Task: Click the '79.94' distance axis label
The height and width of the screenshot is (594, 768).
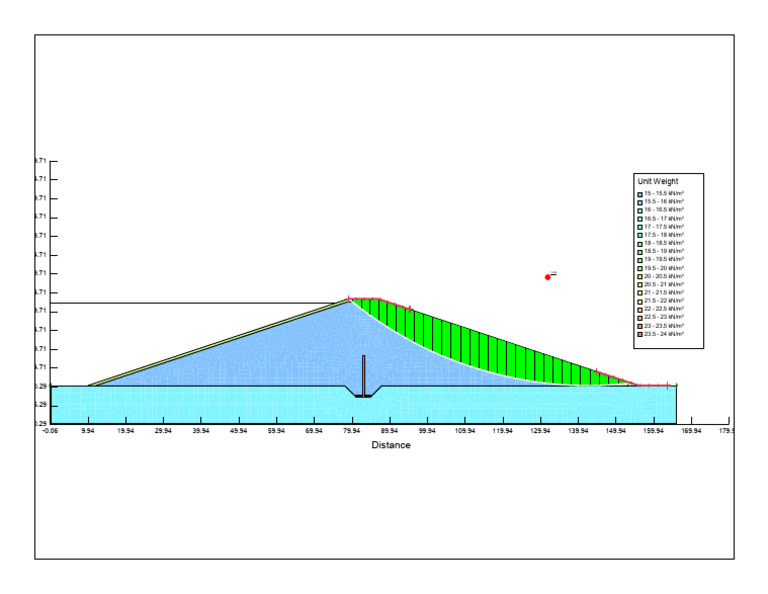Action: (x=352, y=431)
